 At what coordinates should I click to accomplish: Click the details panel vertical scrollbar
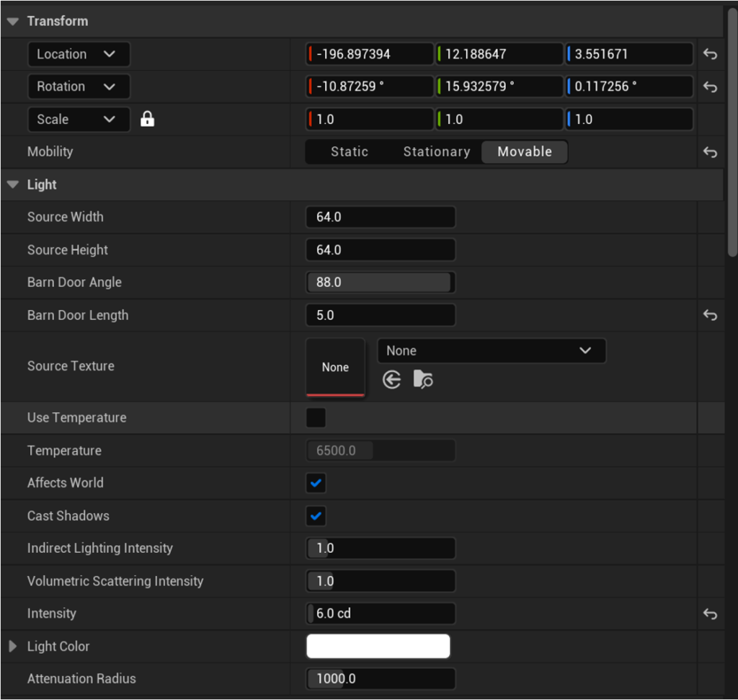coord(732,132)
